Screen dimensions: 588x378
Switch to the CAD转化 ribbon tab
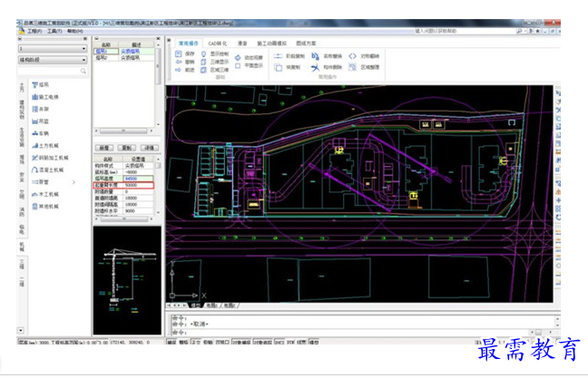tap(218, 44)
